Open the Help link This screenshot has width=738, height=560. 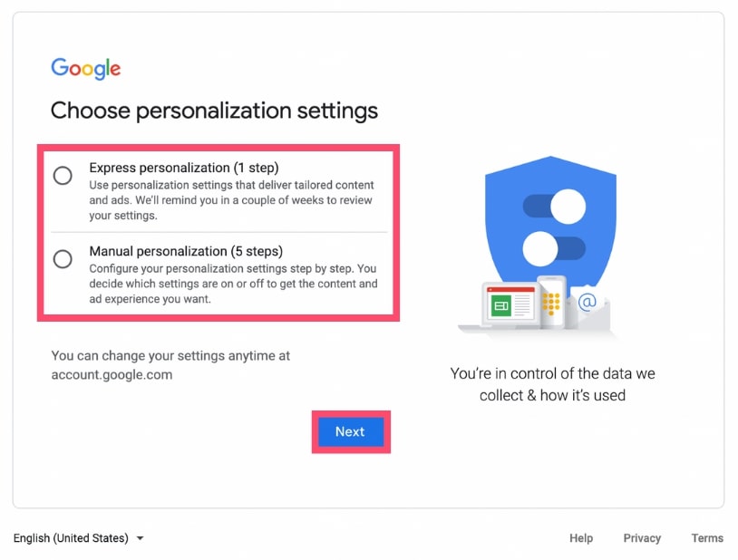581,537
